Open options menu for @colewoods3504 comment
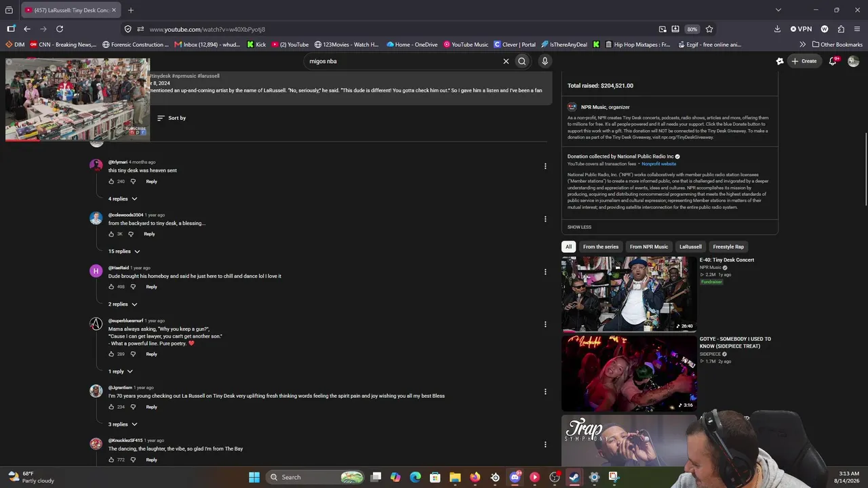This screenshot has width=868, height=488. [545, 219]
